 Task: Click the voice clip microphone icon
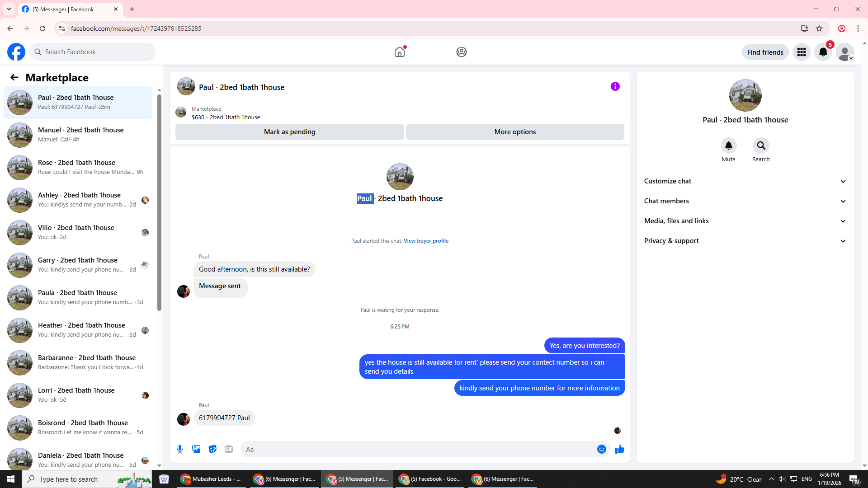(x=180, y=449)
